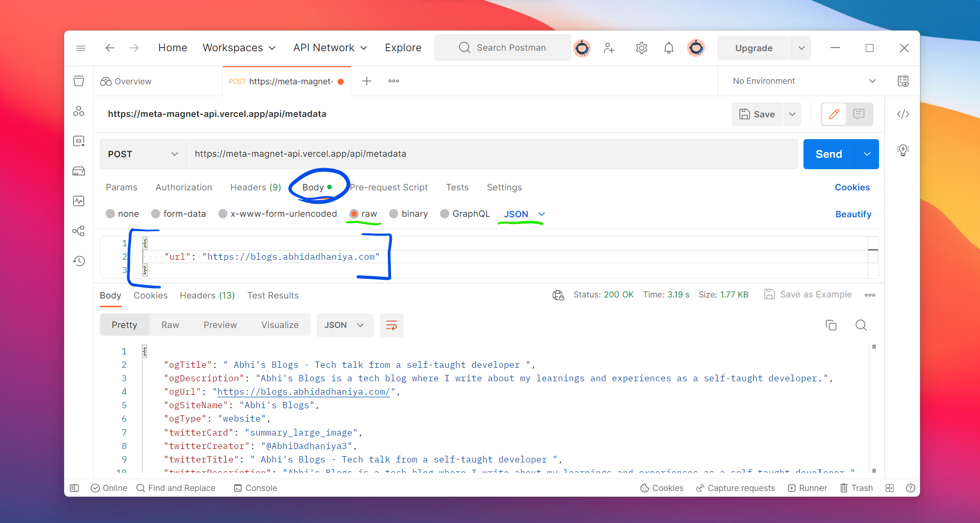Toggle word wrap in response

pos(392,325)
